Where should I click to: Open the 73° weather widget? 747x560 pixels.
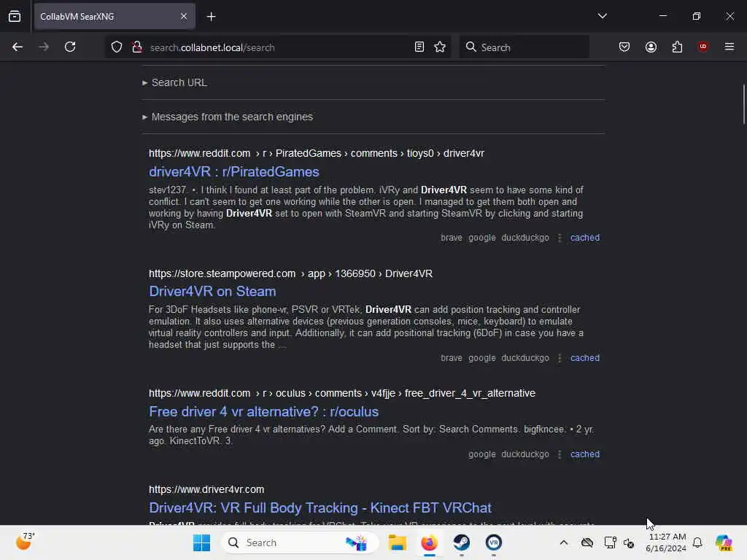(x=25, y=542)
